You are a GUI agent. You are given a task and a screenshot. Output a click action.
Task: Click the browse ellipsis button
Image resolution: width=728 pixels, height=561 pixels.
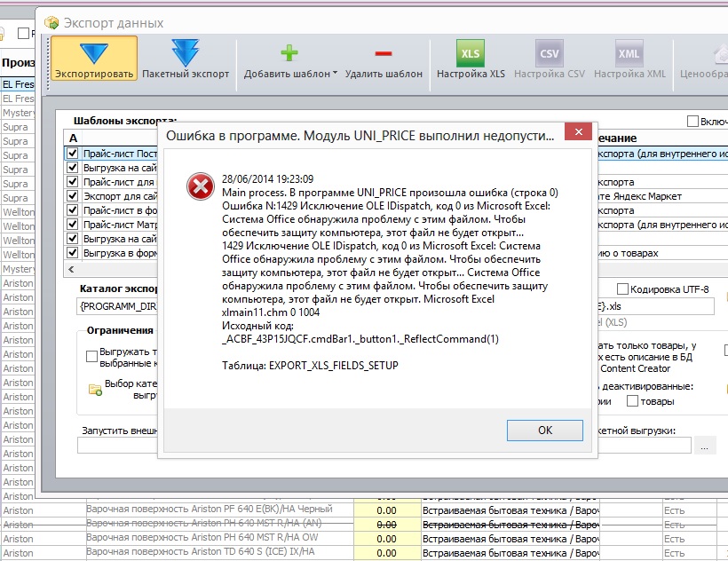tap(704, 446)
